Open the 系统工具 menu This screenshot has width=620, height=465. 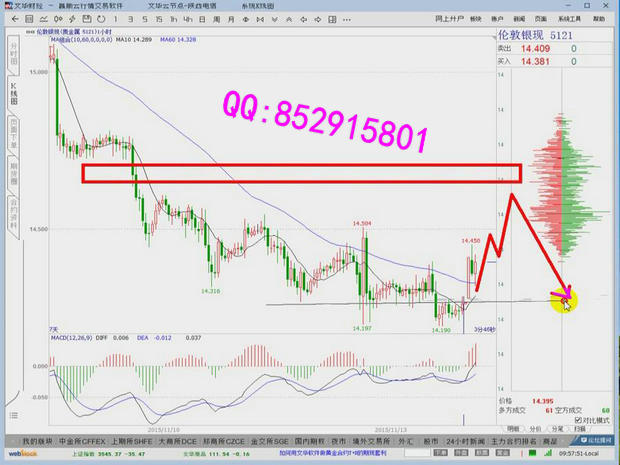click(568, 19)
